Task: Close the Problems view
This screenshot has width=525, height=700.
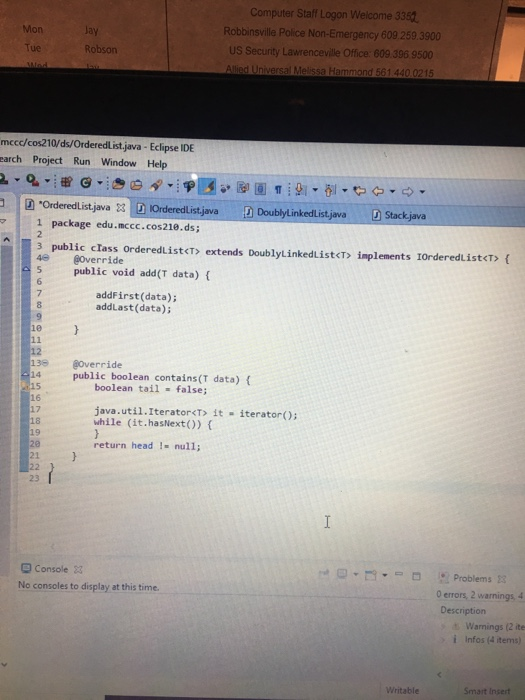Action: [502, 579]
